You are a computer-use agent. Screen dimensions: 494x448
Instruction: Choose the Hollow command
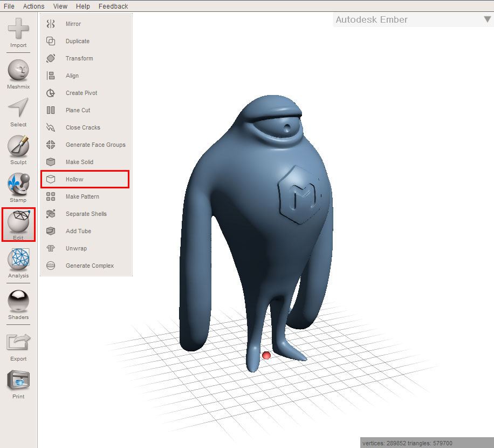coord(85,179)
